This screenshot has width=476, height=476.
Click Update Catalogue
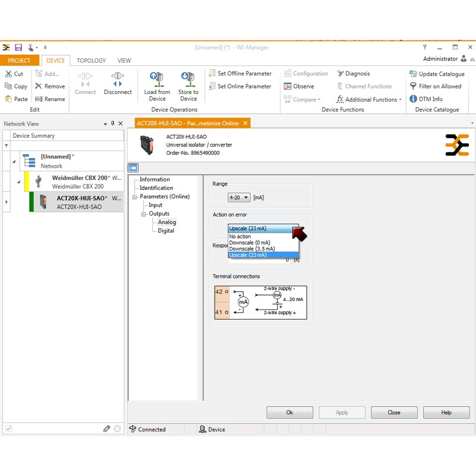[437, 74]
